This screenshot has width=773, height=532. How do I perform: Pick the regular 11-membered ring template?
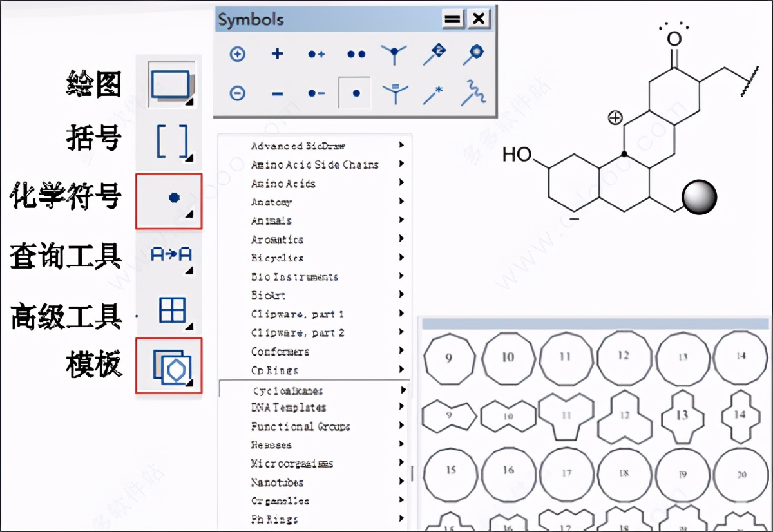point(566,358)
